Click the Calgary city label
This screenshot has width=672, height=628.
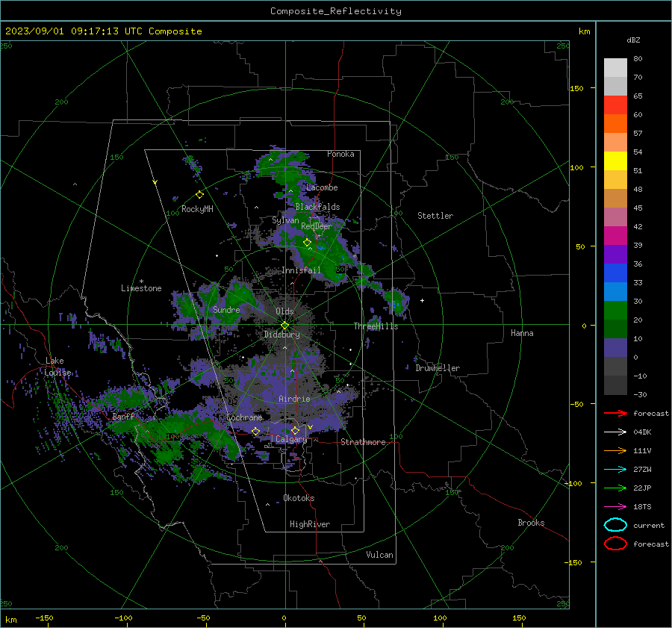pos(291,439)
